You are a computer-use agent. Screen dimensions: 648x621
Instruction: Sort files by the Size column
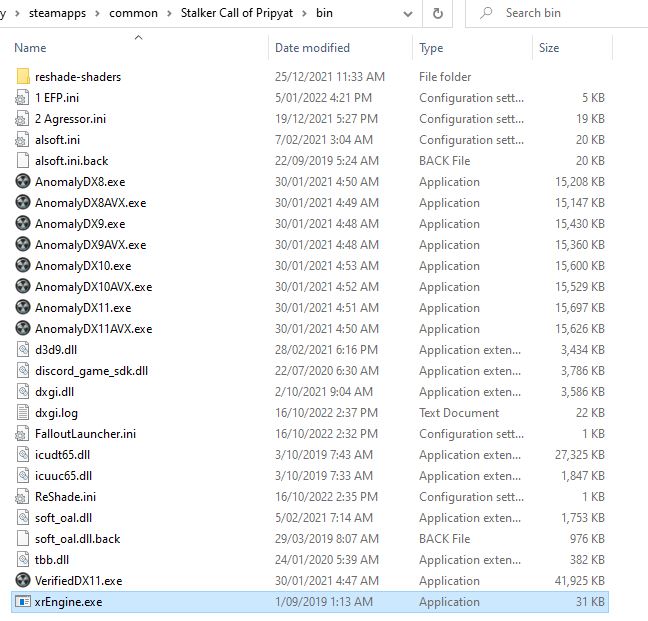(x=549, y=48)
